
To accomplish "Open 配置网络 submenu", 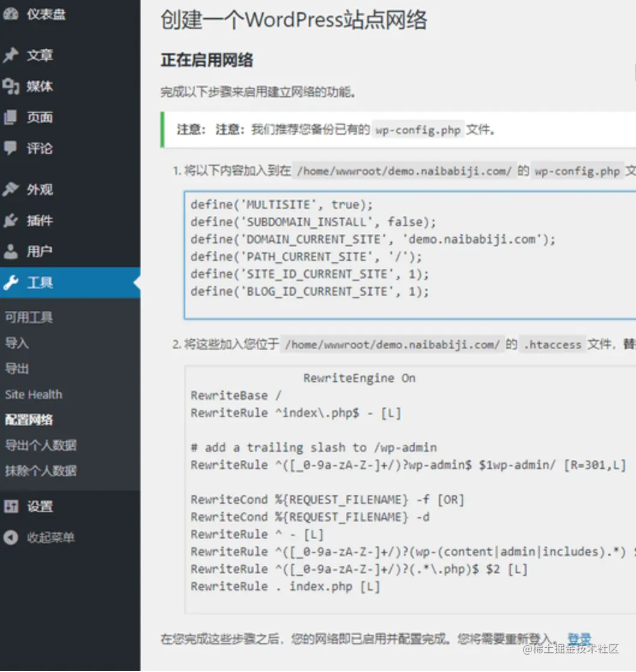I will pyautogui.click(x=29, y=420).
